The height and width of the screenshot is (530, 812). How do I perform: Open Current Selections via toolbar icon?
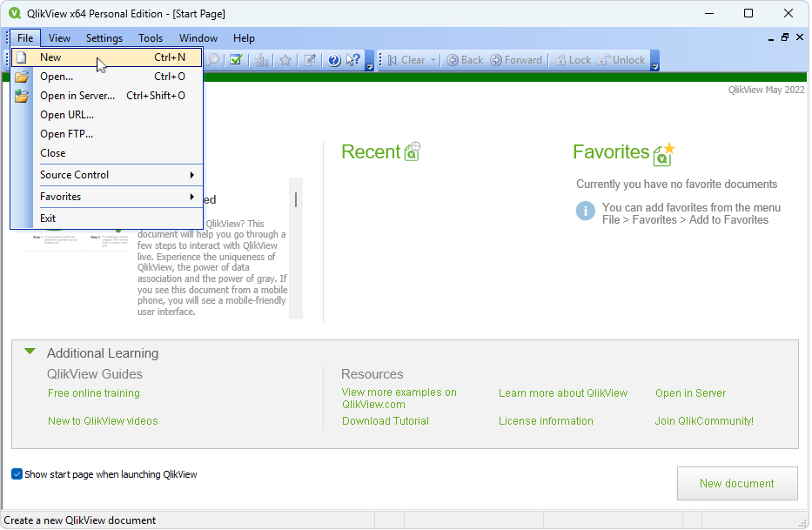(x=237, y=60)
